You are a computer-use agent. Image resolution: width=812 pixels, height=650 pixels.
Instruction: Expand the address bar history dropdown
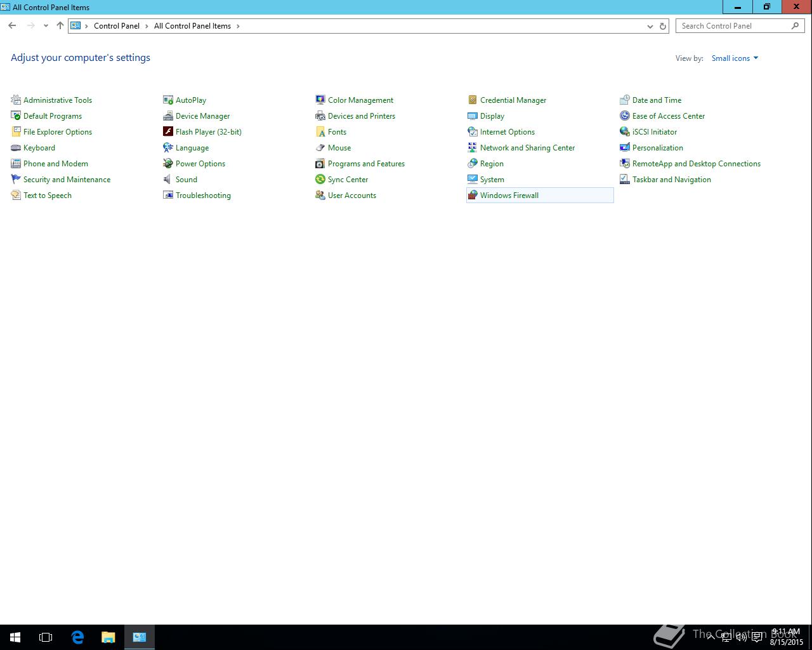[650, 26]
